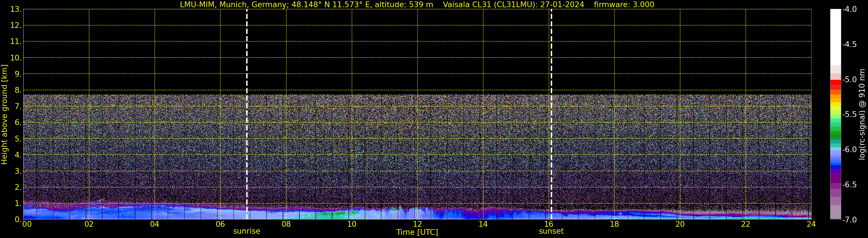
Task: Select the white top section of the colorbar
Action: (835, 37)
